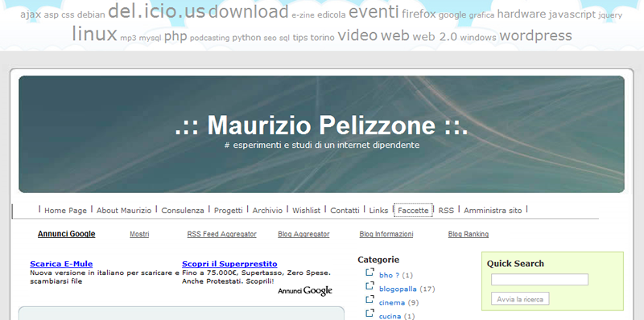Click Annunci Google logo under ads

(x=305, y=291)
